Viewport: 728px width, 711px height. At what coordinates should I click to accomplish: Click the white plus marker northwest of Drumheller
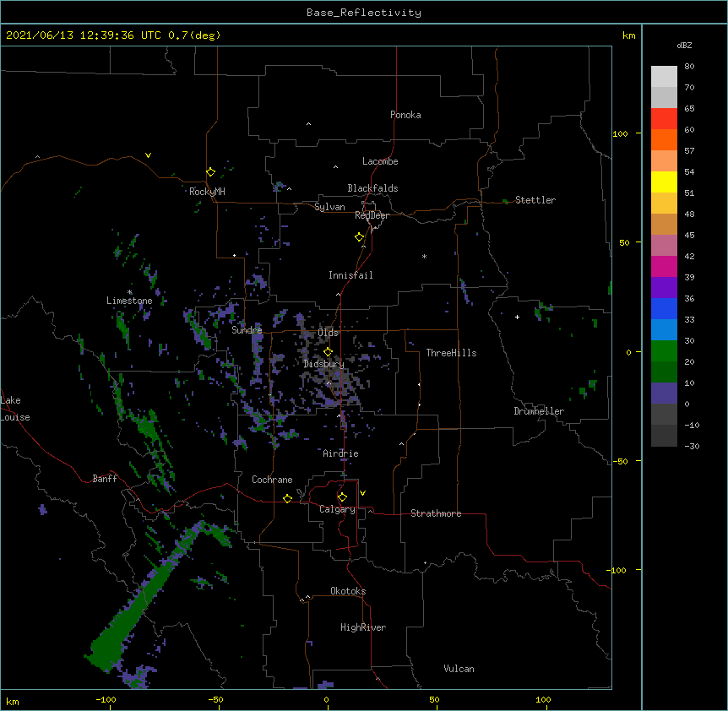pos(517,317)
